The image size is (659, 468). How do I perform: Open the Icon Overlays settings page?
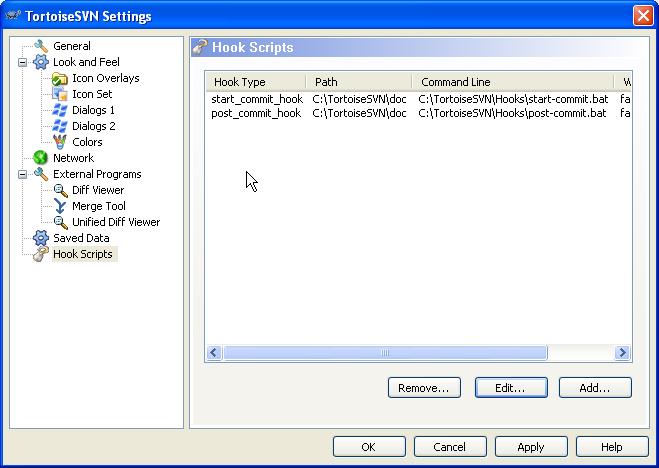pos(105,78)
